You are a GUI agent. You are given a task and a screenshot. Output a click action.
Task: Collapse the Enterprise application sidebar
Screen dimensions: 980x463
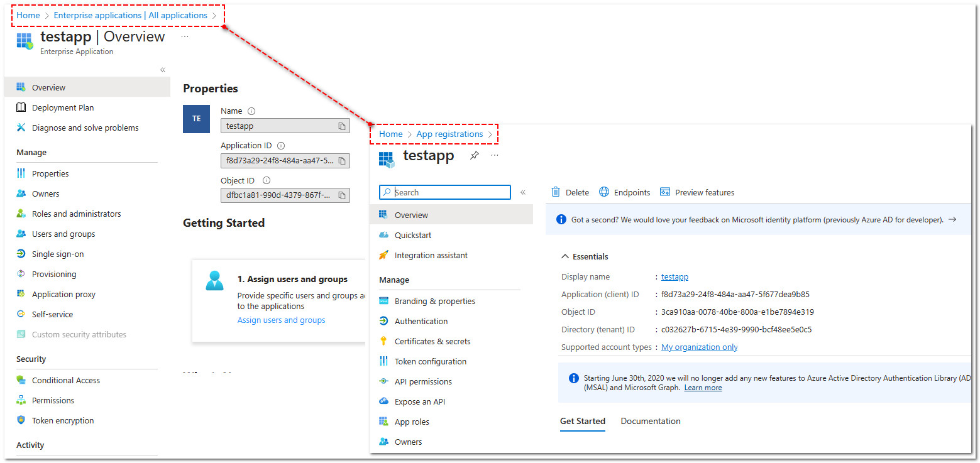[163, 70]
